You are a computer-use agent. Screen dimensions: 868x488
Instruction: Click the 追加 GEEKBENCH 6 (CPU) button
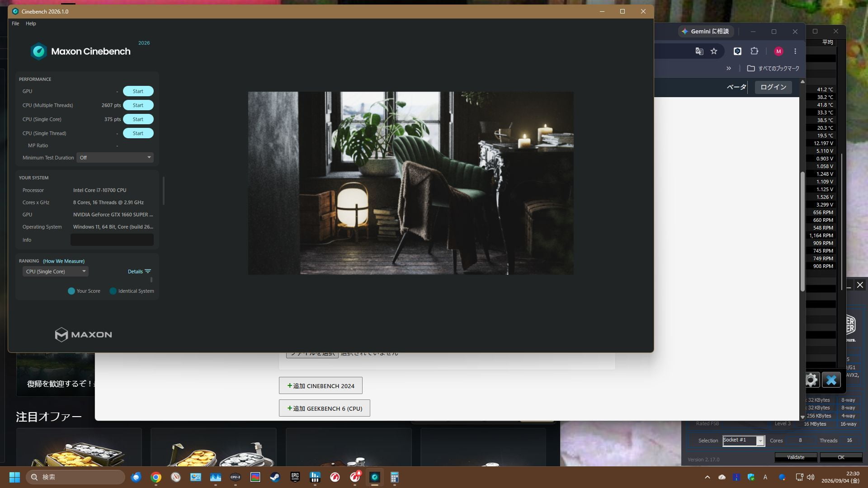click(x=325, y=408)
